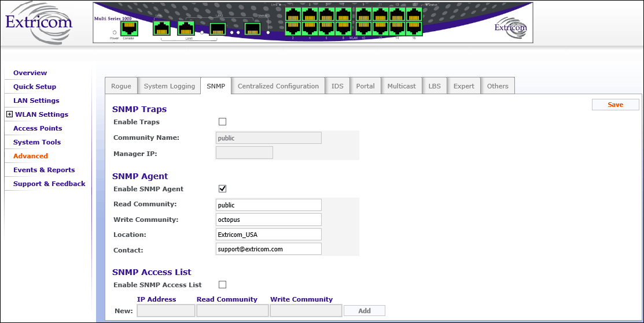Click the traps Community Name field
The height and width of the screenshot is (323, 644).
point(268,138)
